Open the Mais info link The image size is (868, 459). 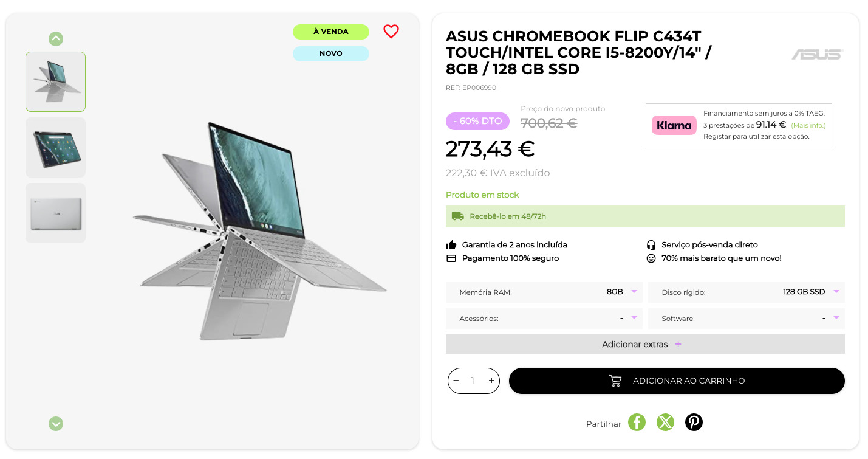point(808,125)
